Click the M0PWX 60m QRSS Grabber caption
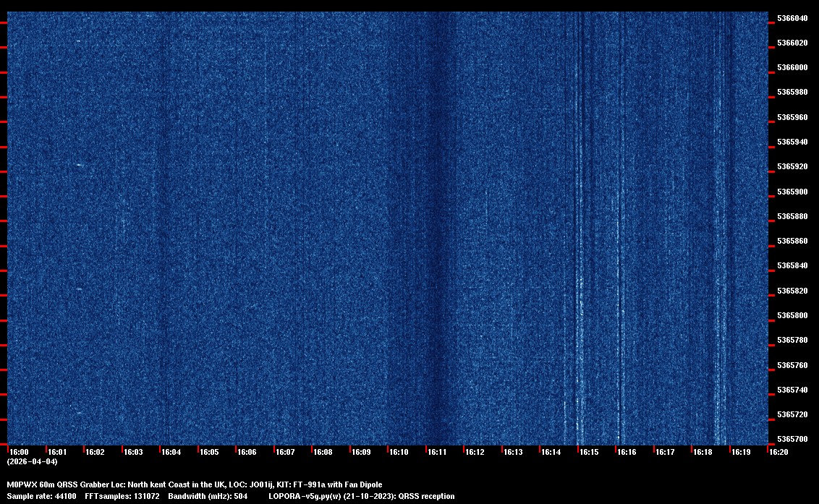This screenshot has width=819, height=504. [x=194, y=484]
